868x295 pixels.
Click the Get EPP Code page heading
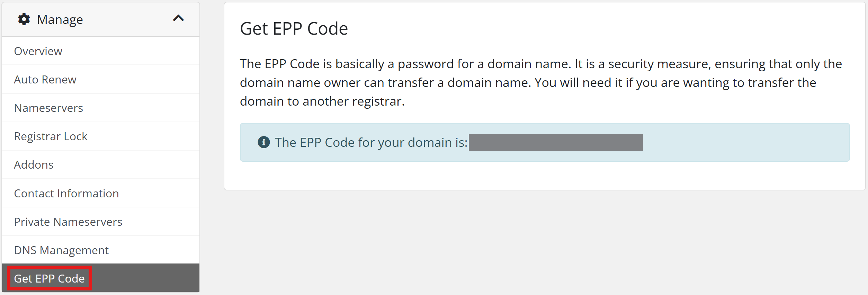294,29
